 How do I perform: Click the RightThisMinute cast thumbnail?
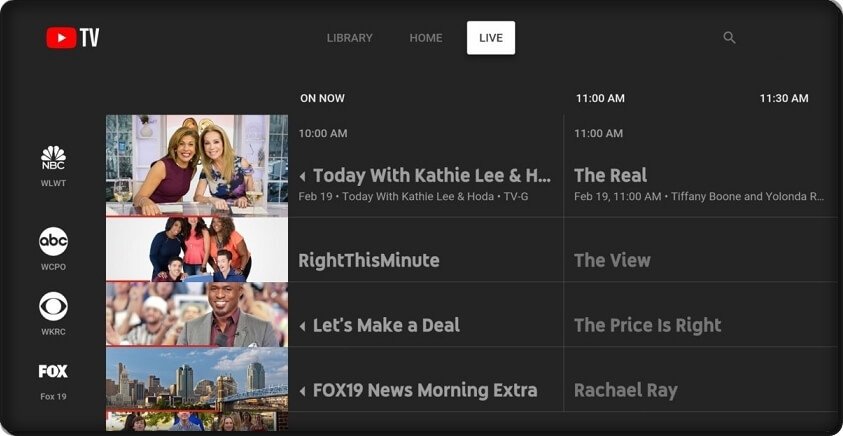[197, 249]
